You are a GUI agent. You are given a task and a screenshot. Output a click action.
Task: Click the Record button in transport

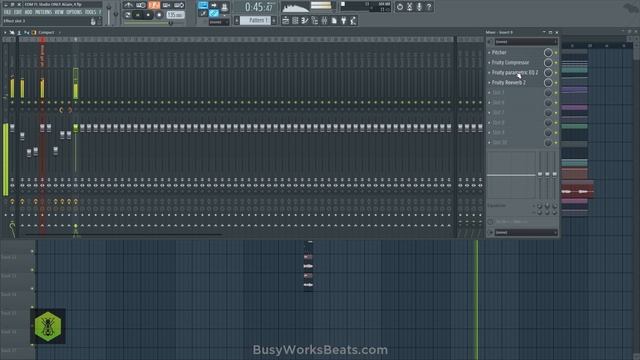(x=159, y=15)
